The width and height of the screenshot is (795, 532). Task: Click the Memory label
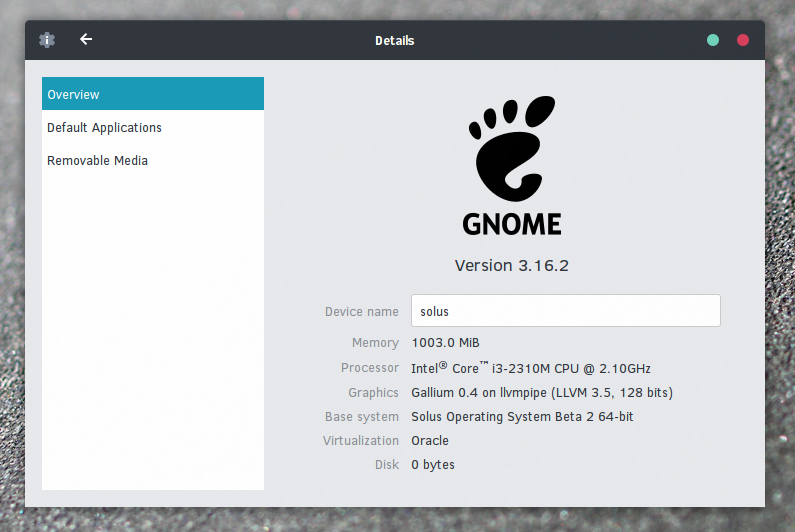(375, 343)
